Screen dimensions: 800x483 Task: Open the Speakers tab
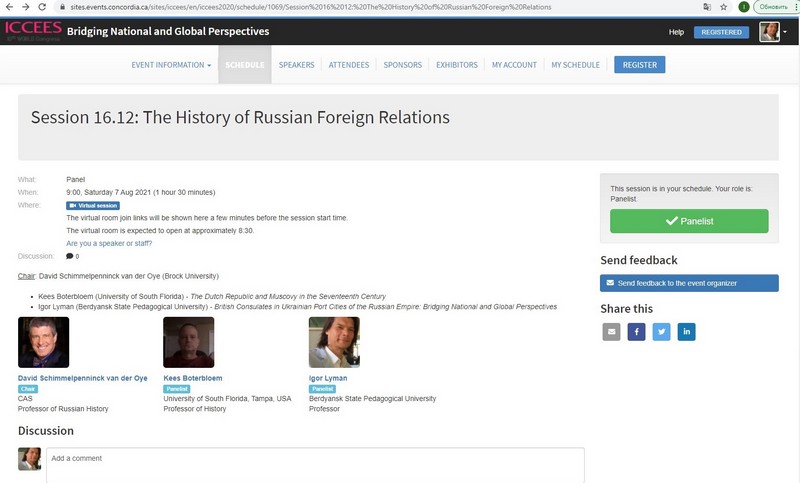click(x=296, y=65)
